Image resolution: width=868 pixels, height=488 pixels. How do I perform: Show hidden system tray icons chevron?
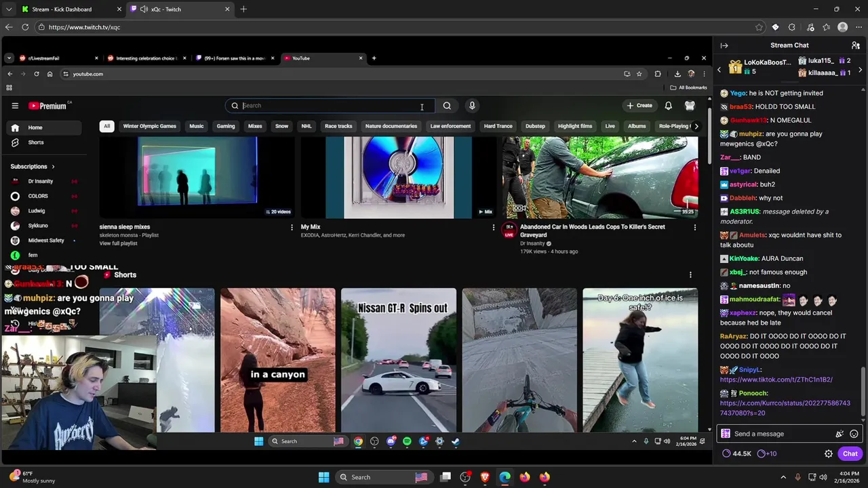(783, 477)
